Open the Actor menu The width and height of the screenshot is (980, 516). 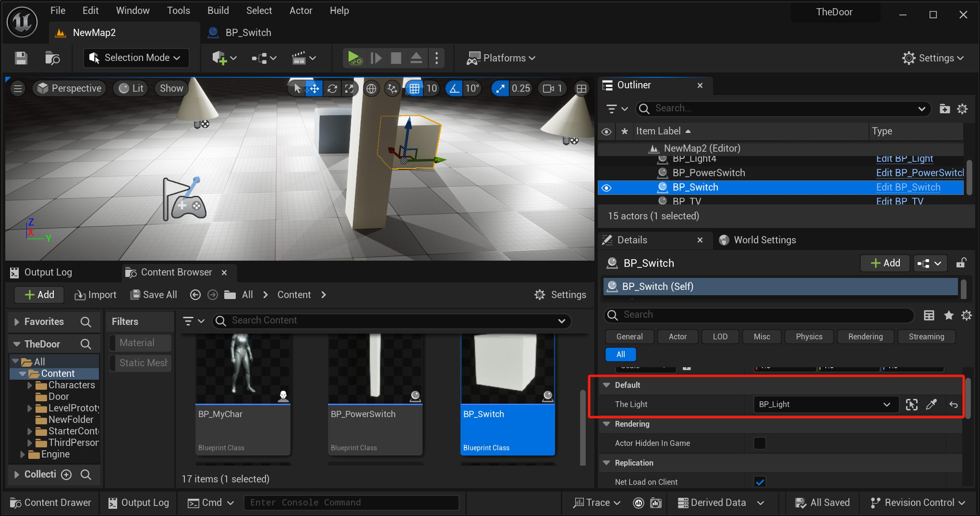tap(301, 11)
